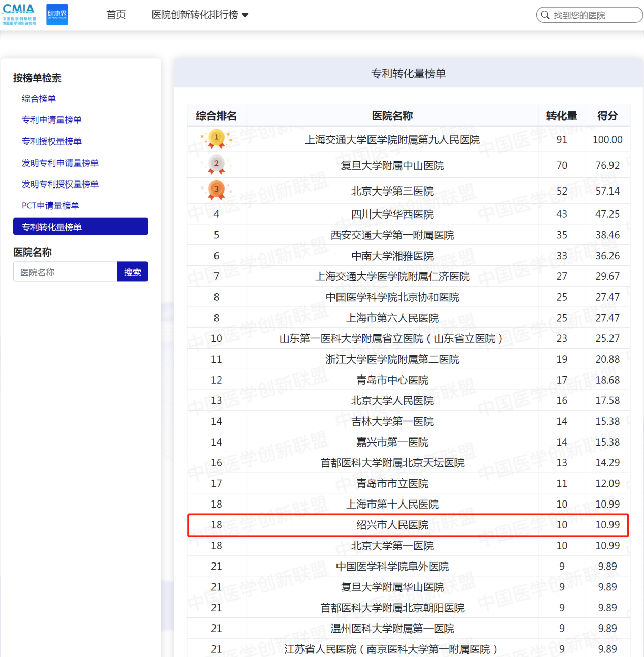Select 北京大学第三医院 row
Image resolution: width=644 pixels, height=657 pixels.
pos(409,191)
